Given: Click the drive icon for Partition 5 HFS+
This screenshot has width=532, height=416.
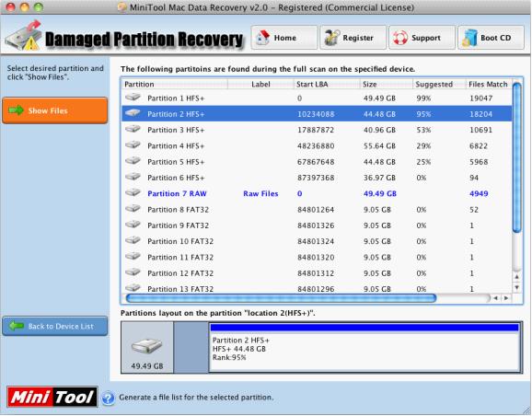Looking at the screenshot, I should tap(133, 161).
